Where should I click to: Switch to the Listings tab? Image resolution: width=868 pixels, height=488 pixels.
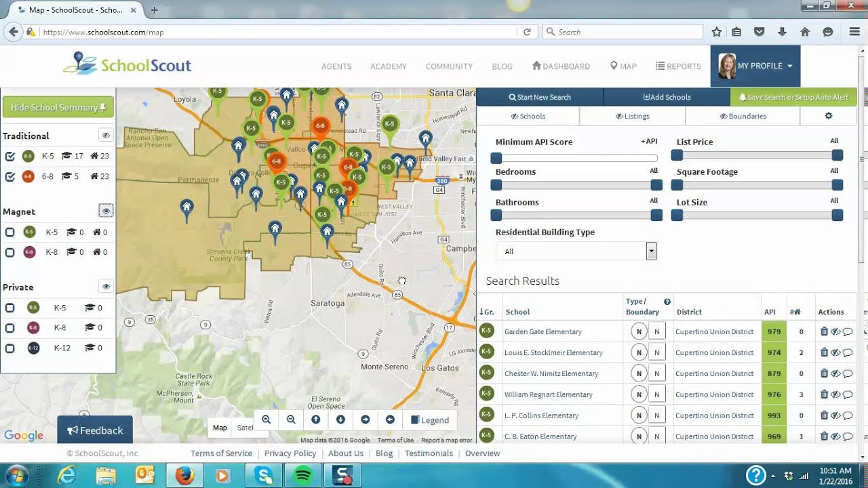coord(633,116)
